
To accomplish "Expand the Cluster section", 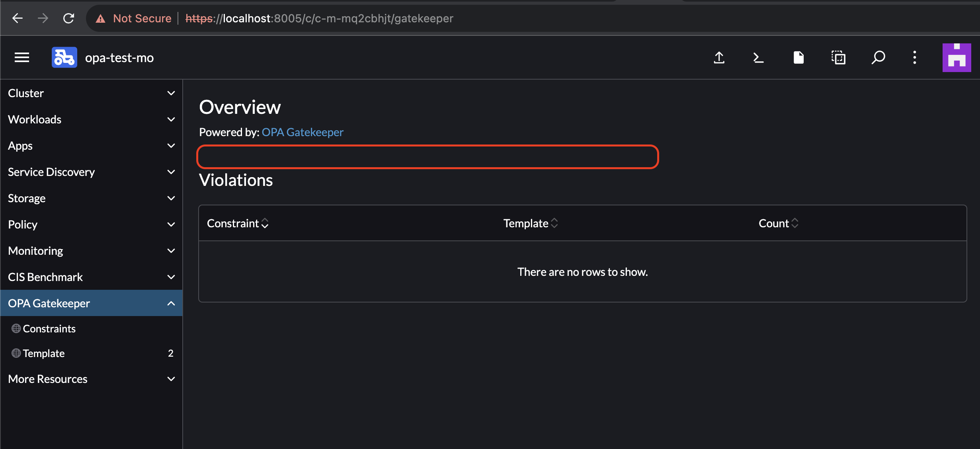I will coord(92,93).
